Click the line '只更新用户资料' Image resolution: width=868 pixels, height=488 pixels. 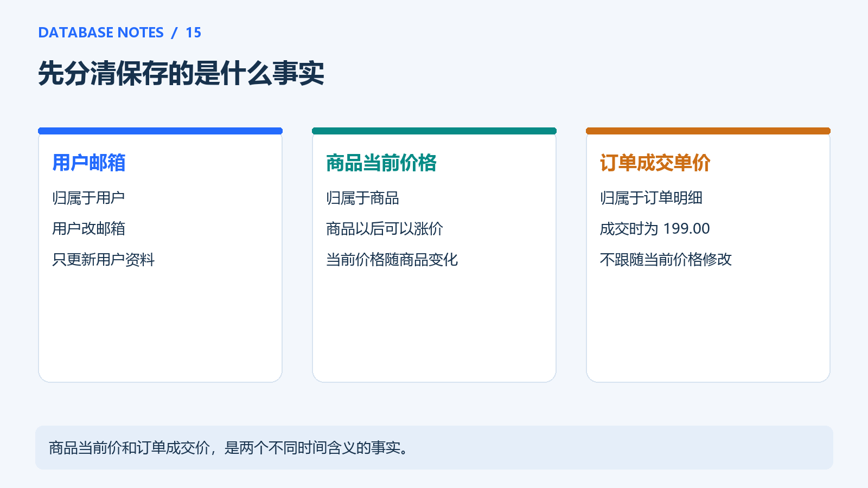click(x=103, y=260)
